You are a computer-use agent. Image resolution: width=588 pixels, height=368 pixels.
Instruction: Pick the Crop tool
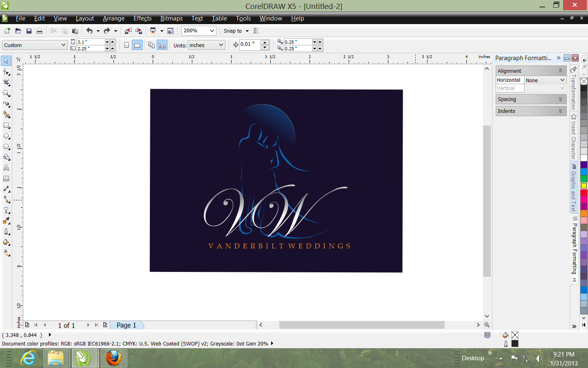point(6,83)
